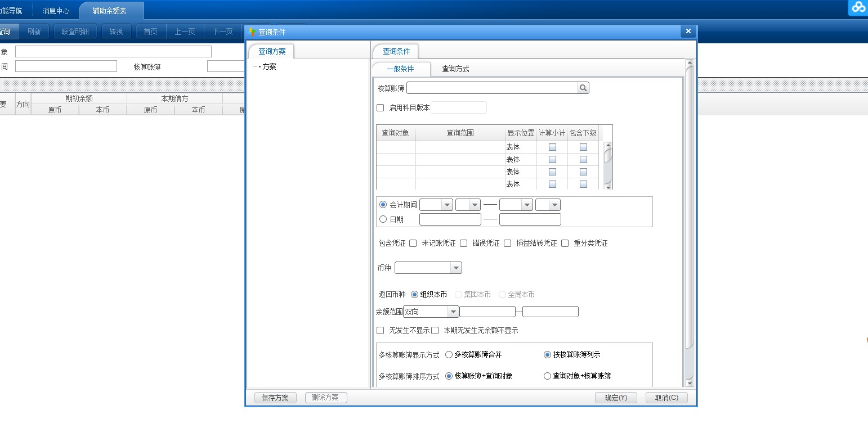Screen dimensions: 868x446
Task: Check the 未记账凭证 checkbox
Action: click(413, 243)
